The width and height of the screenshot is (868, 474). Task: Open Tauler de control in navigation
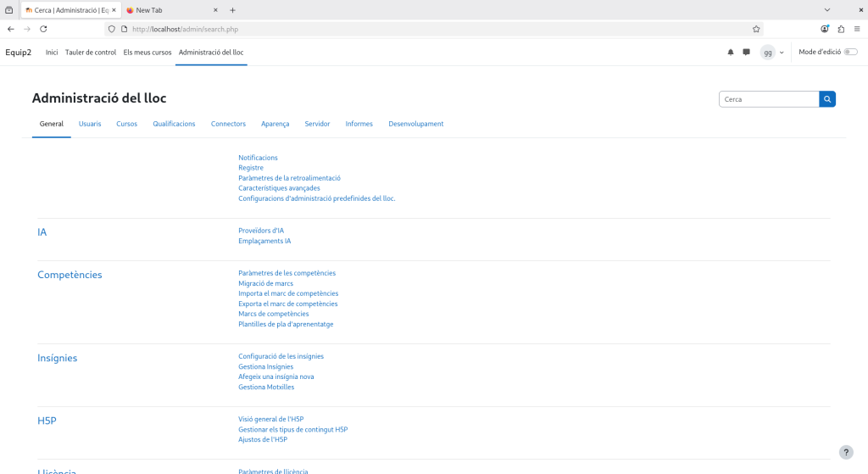[91, 53]
